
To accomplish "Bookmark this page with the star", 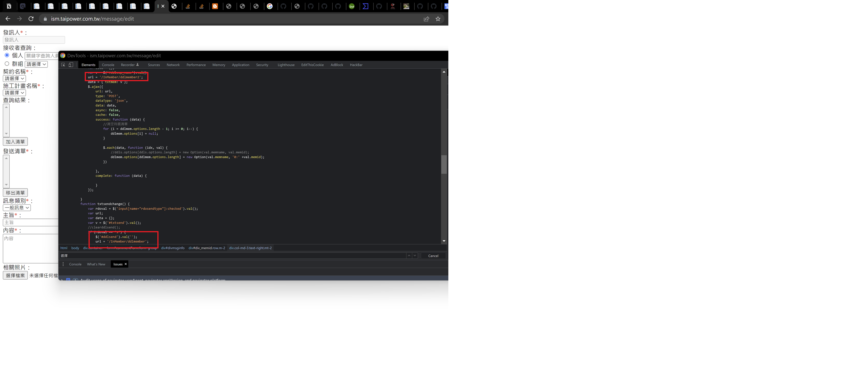I will [x=438, y=19].
